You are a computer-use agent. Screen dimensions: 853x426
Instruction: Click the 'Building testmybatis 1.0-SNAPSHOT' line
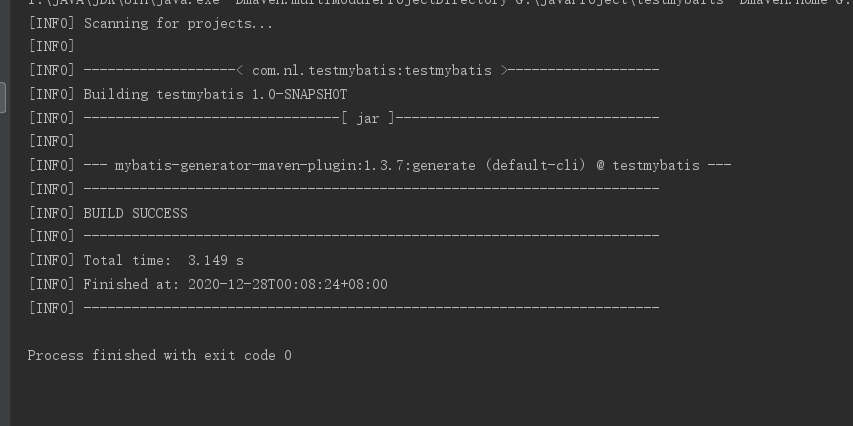pyautogui.click(x=188, y=94)
